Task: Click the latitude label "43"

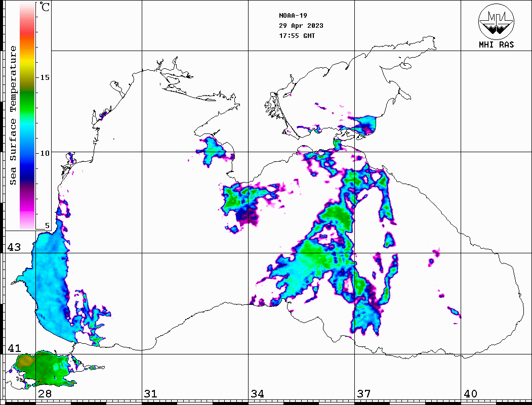Action: tap(14, 247)
